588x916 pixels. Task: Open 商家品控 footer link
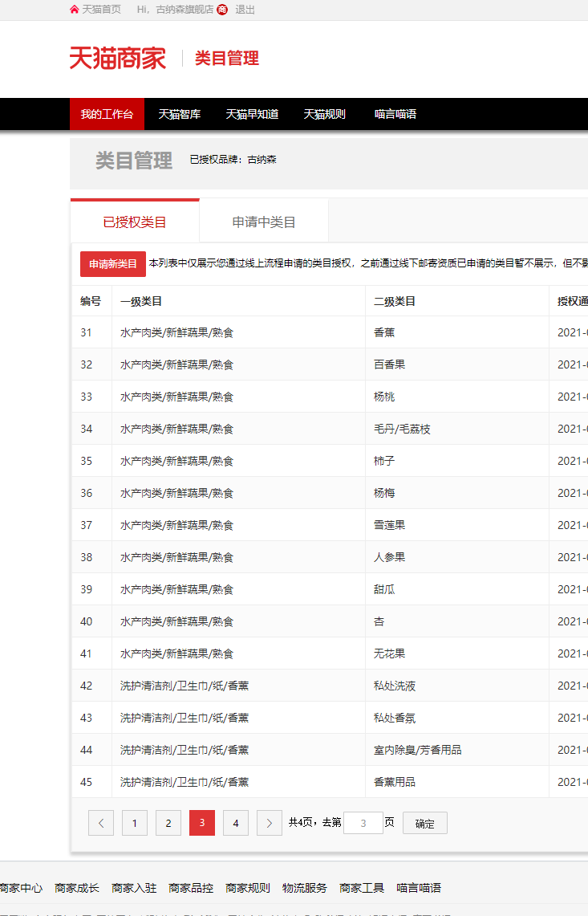(x=191, y=888)
